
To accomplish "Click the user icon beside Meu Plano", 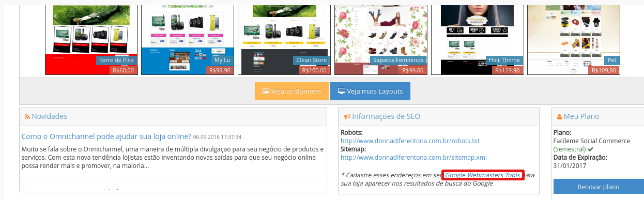I will click(x=560, y=117).
